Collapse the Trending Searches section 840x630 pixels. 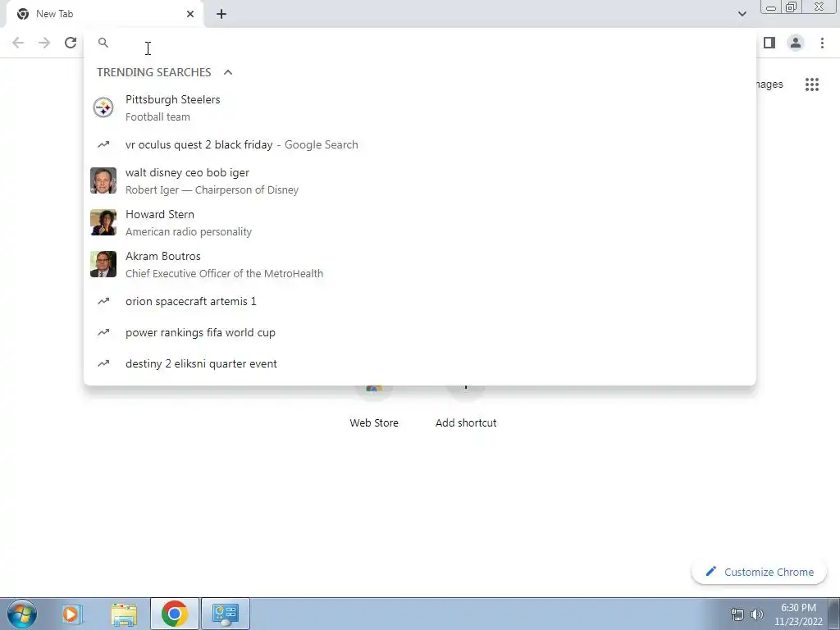[x=228, y=72]
